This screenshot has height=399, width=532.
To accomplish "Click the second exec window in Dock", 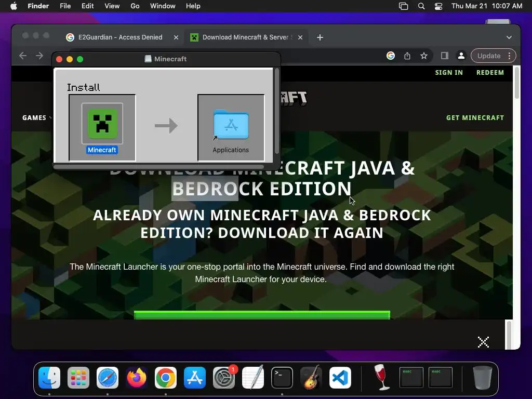I will (x=440, y=377).
